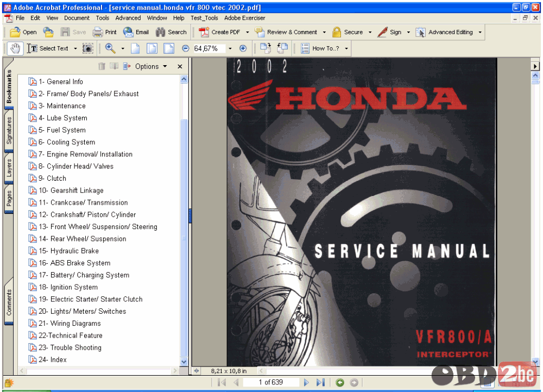Open the Tools menu

pyautogui.click(x=103, y=18)
